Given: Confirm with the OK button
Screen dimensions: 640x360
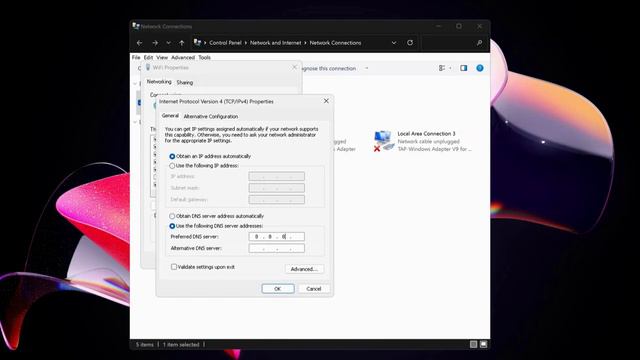Looking at the screenshot, I should pos(278,289).
